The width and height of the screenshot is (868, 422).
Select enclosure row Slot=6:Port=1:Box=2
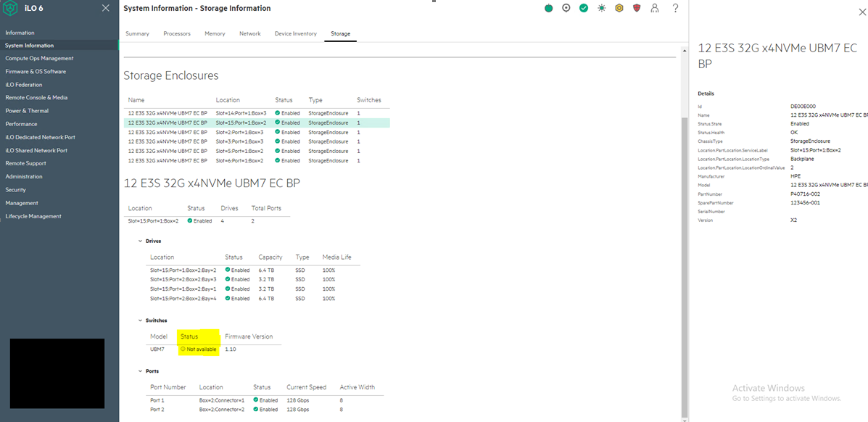(x=257, y=160)
